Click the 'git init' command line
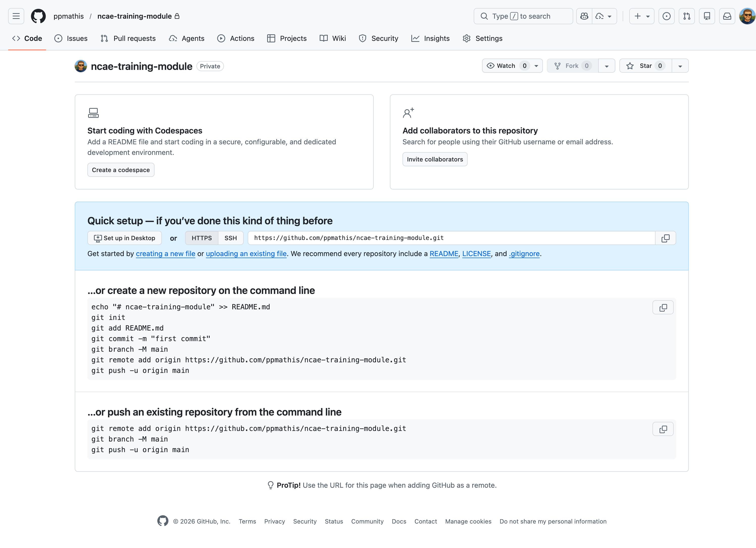 click(x=108, y=317)
